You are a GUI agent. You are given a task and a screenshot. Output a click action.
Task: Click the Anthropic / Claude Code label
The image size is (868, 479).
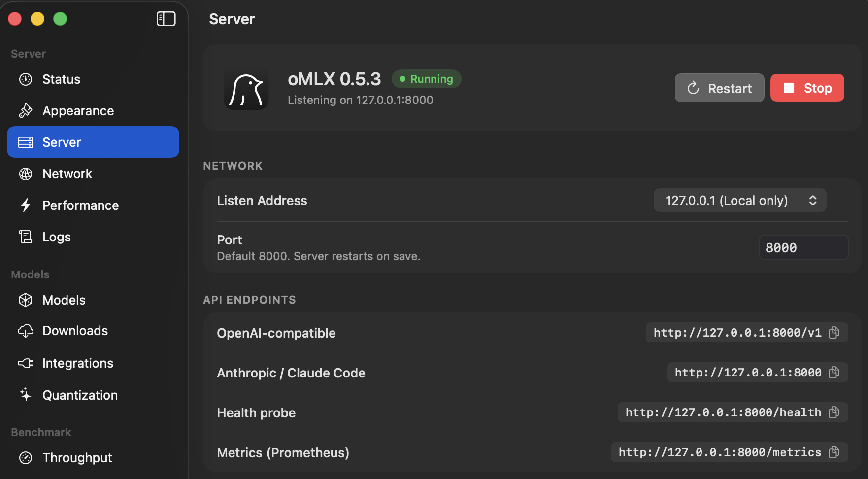[291, 373]
